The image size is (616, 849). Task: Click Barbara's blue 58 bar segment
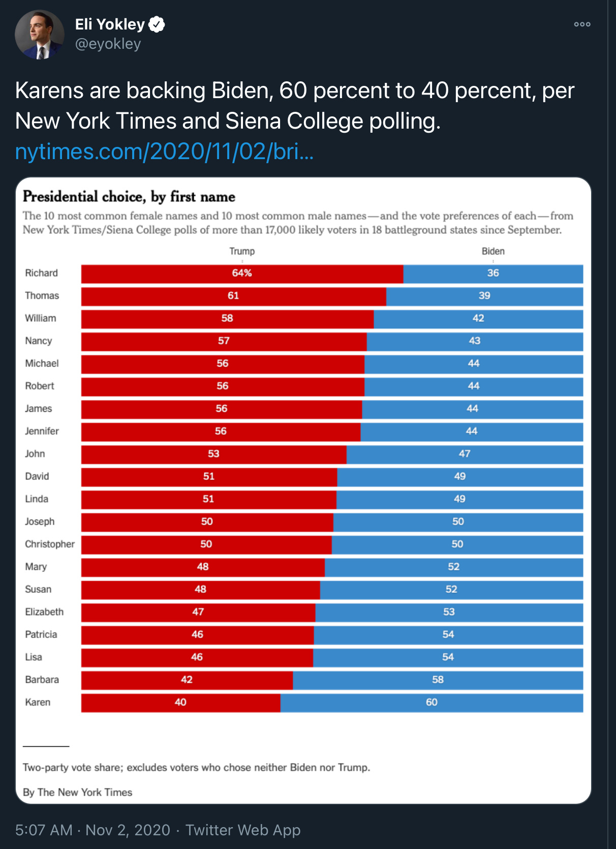point(438,680)
